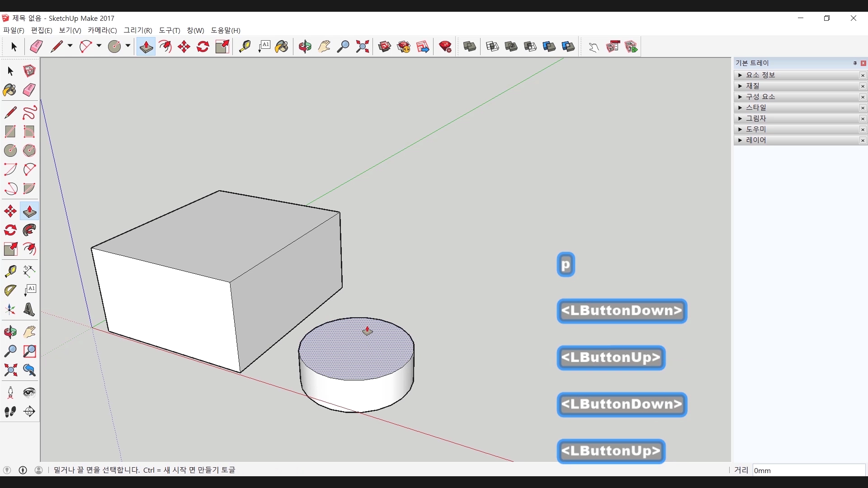868x488 pixels.
Task: Activate the Walk tool footprints icon
Action: click(x=10, y=411)
